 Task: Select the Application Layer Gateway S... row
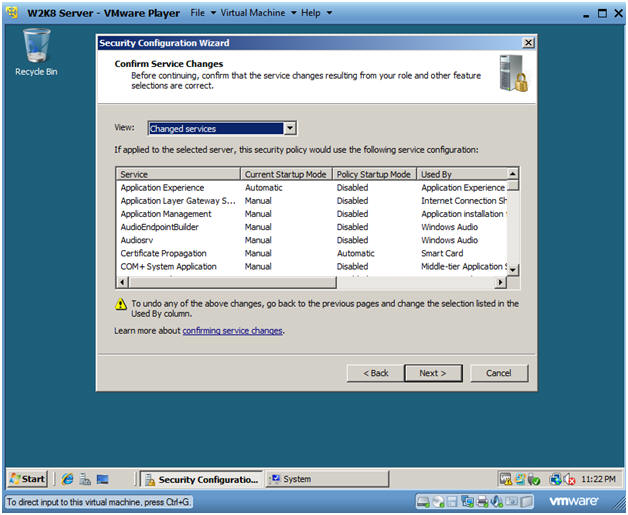pyautogui.click(x=312, y=201)
